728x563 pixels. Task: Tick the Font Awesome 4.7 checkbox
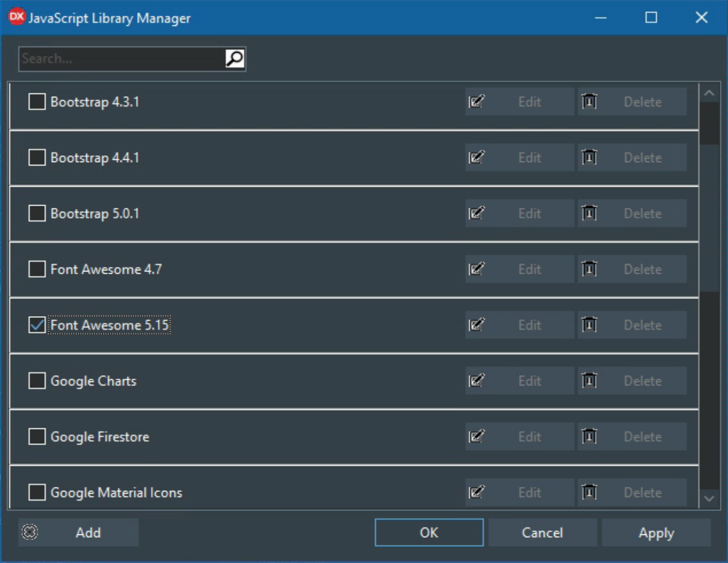click(37, 269)
